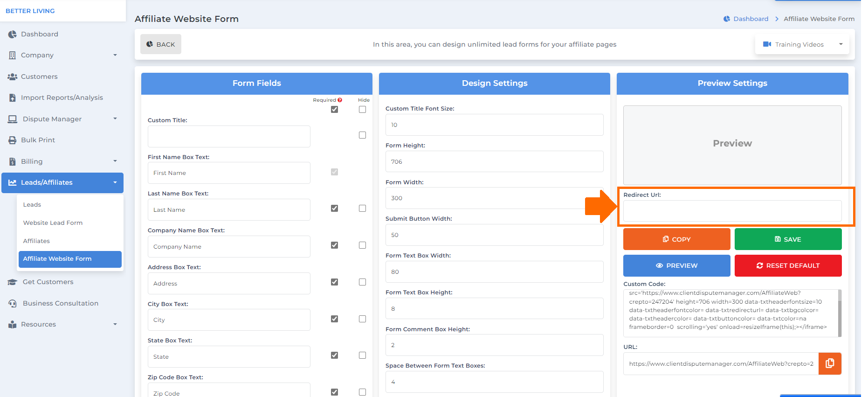Click the BETTER LIVING brand link
The width and height of the screenshot is (868, 397).
pyautogui.click(x=30, y=11)
